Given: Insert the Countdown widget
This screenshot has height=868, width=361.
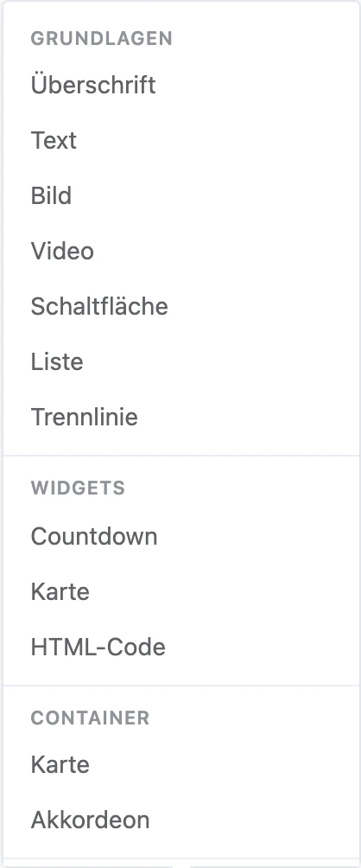Looking at the screenshot, I should 181,536.
